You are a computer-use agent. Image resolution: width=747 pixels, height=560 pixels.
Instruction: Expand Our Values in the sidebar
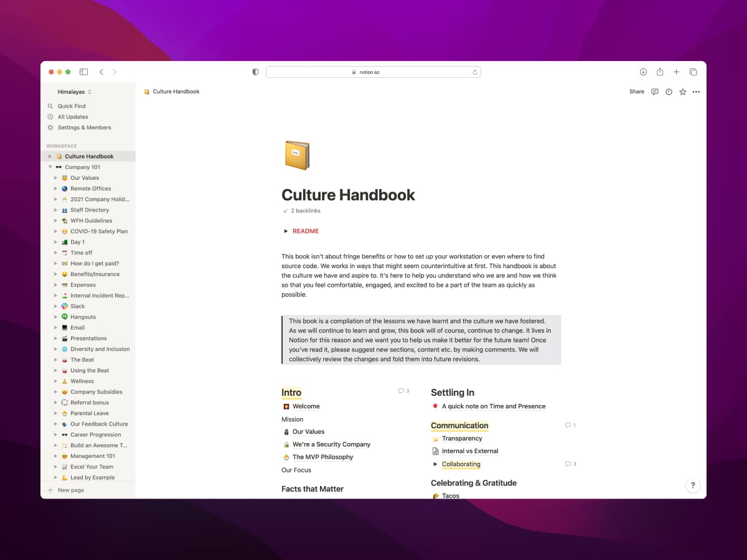55,178
